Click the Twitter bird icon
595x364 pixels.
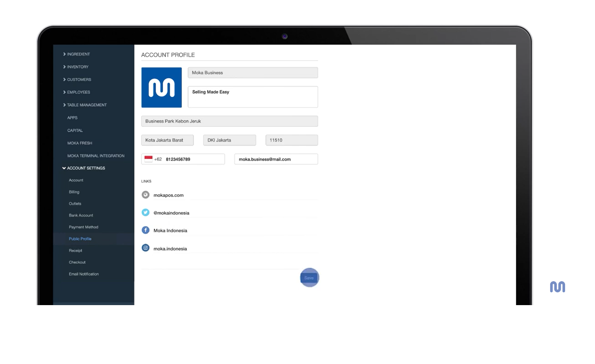pyautogui.click(x=146, y=213)
